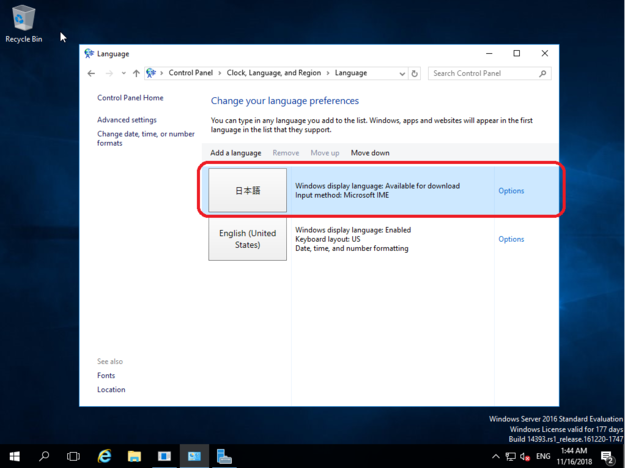Open the Windows Start menu

click(x=14, y=456)
